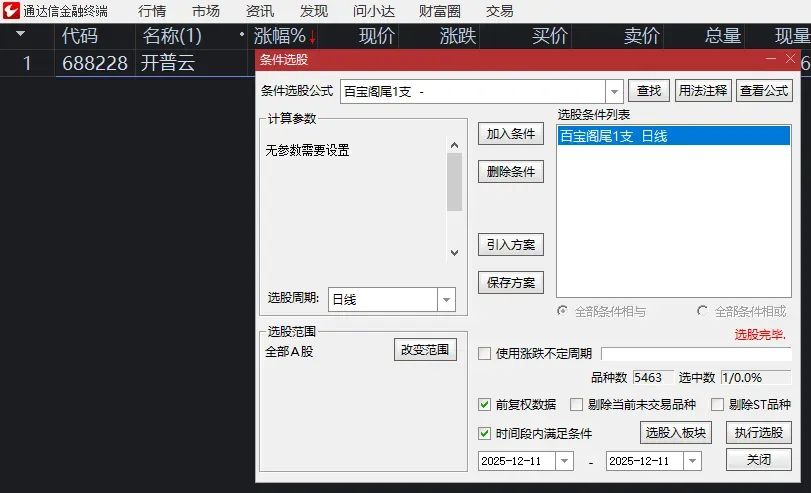Click the 计算参数 scrollbar thumb
811x493 pixels.
454,182
